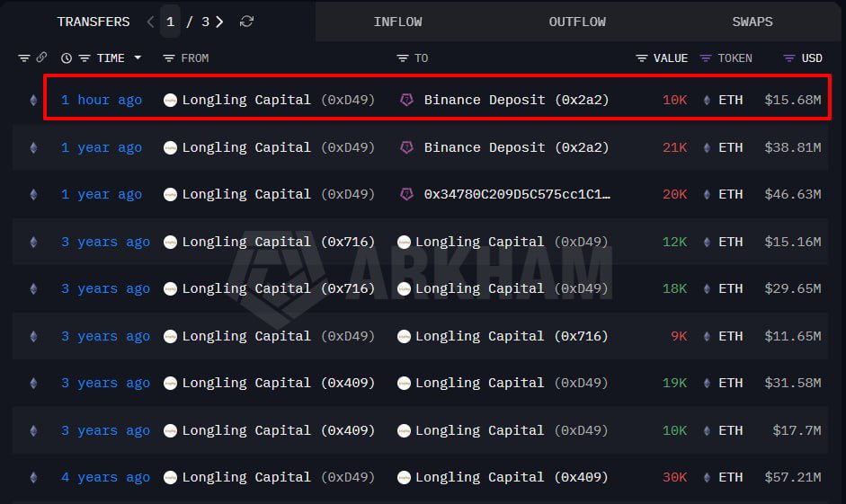846x504 pixels.
Task: Open Longling Capital sender in $15.68M row
Action: (278, 101)
